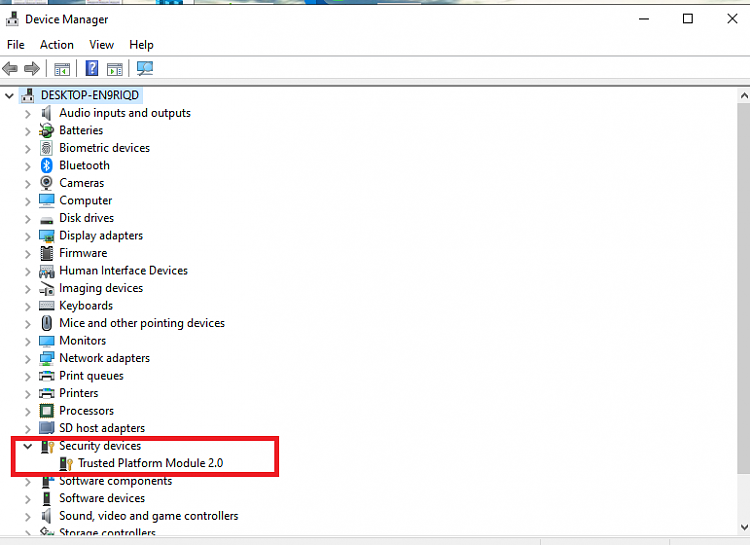Click the Cameras webcam icon
Image resolution: width=750 pixels, height=545 pixels.
(46, 183)
